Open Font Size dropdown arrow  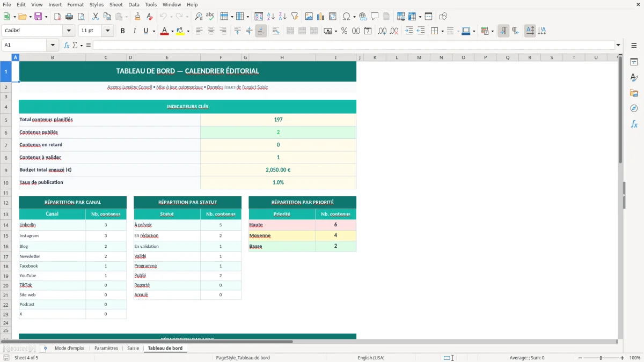click(x=108, y=31)
